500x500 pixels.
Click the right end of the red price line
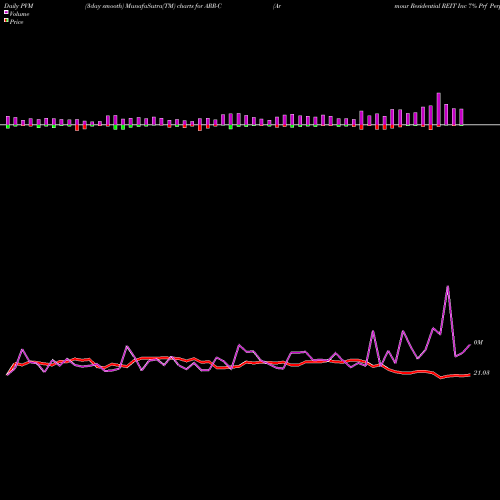coord(469,375)
